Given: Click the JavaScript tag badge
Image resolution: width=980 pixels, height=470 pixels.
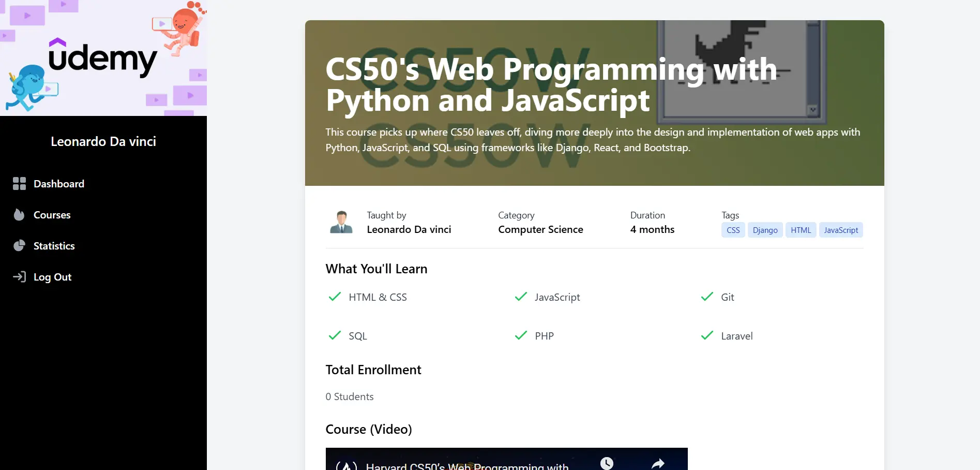Looking at the screenshot, I should 841,230.
